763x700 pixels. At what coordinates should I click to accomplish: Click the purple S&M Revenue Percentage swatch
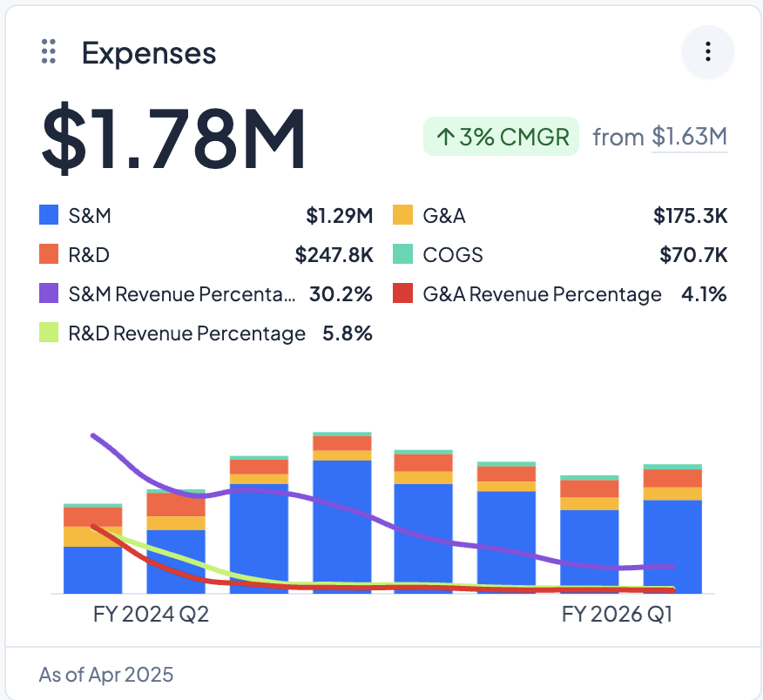[x=49, y=294]
